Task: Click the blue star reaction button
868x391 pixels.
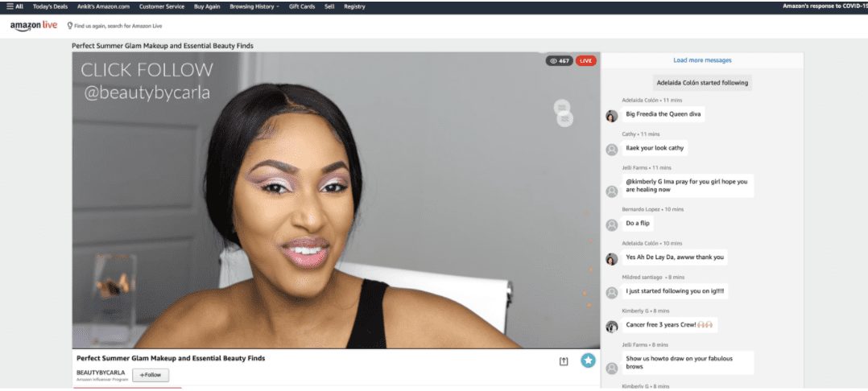Action: [589, 360]
